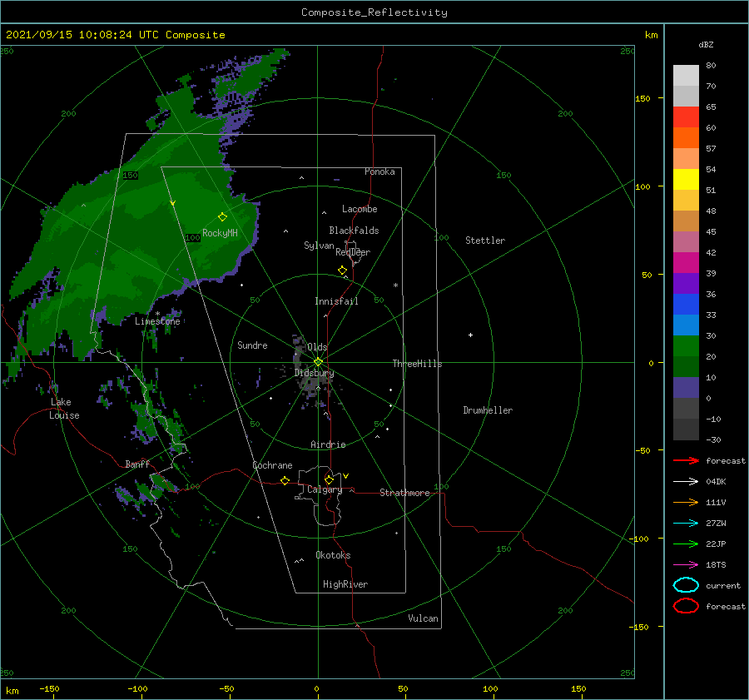Click the Stettler city label
Image resolution: width=749 pixels, height=700 pixels.
[x=485, y=241]
